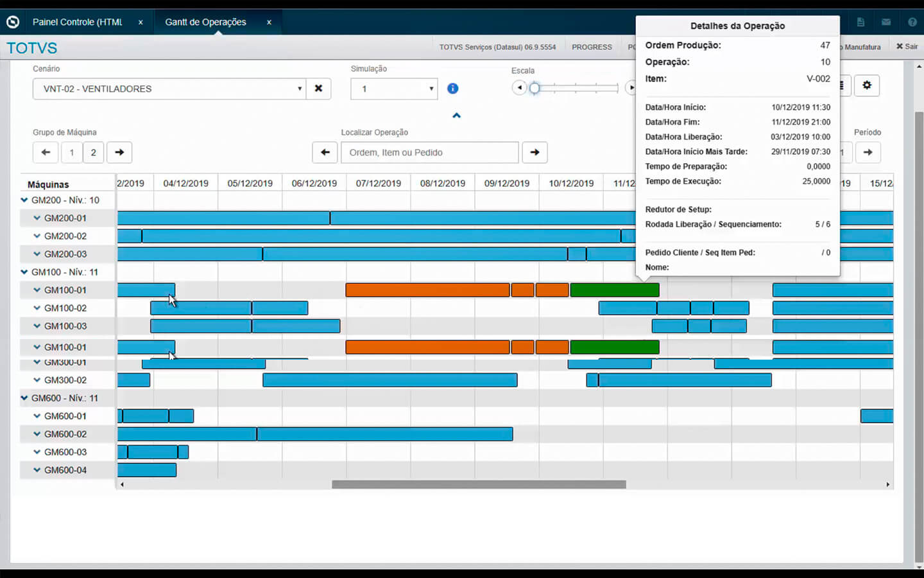
Task: Decrease scale with left arrow button
Action: pyautogui.click(x=519, y=88)
